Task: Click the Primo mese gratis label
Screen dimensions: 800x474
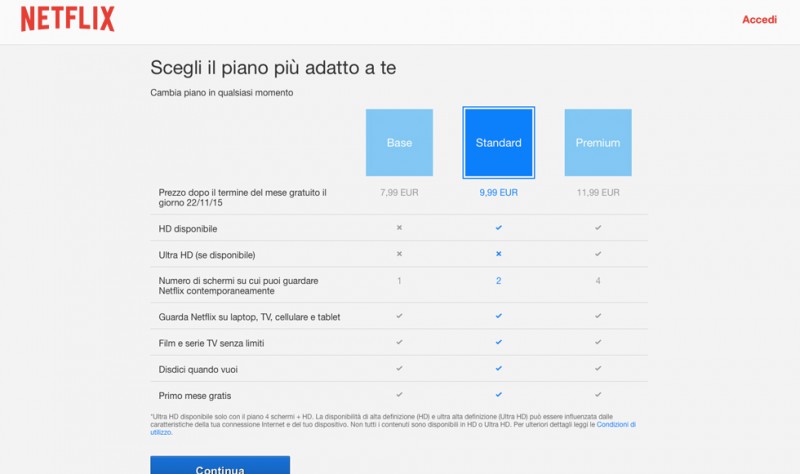Action: click(195, 396)
